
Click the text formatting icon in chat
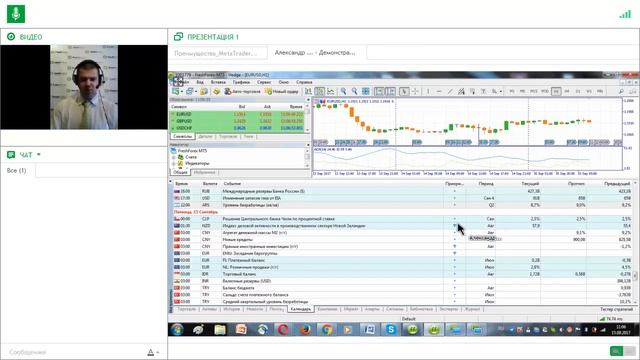click(x=151, y=352)
